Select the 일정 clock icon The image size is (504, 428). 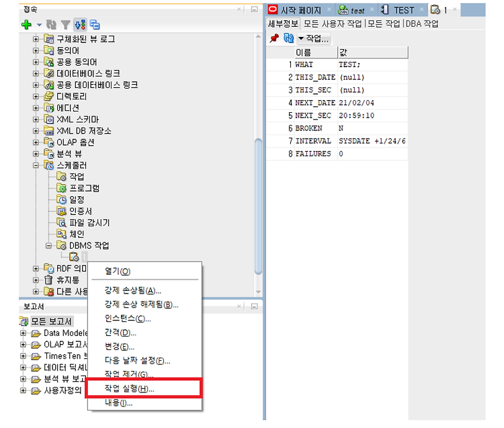coord(61,200)
